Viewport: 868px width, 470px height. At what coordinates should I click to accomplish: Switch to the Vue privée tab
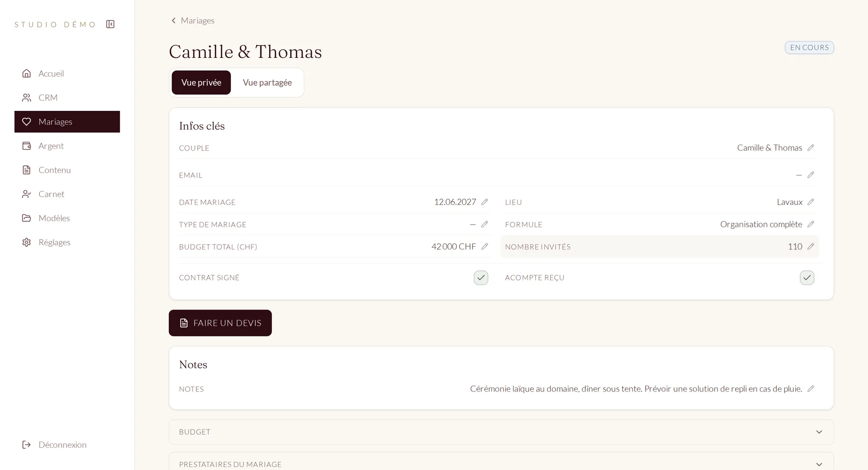(x=201, y=82)
